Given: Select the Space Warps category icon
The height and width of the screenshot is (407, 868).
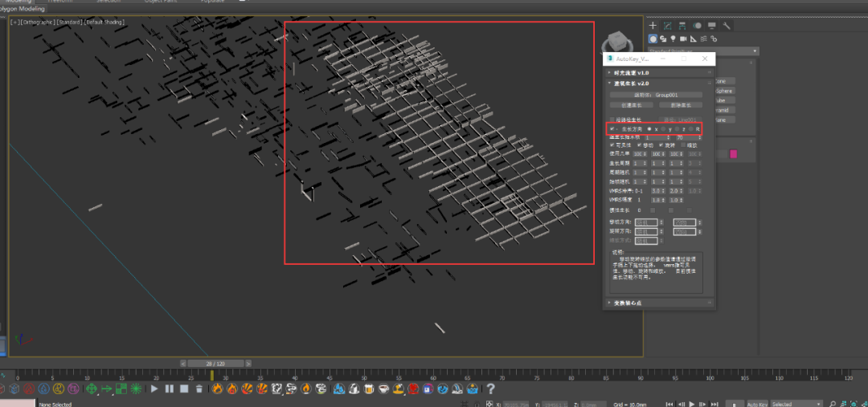Looking at the screenshot, I should [x=703, y=39].
